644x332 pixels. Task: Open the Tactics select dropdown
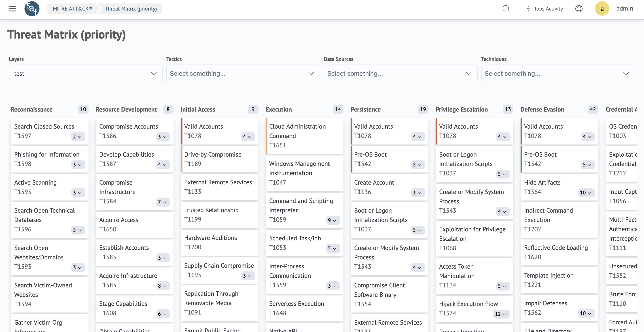(243, 73)
